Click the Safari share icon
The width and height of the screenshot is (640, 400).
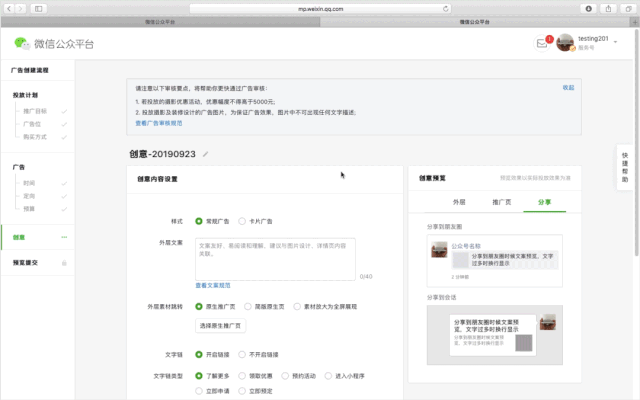(608, 9)
